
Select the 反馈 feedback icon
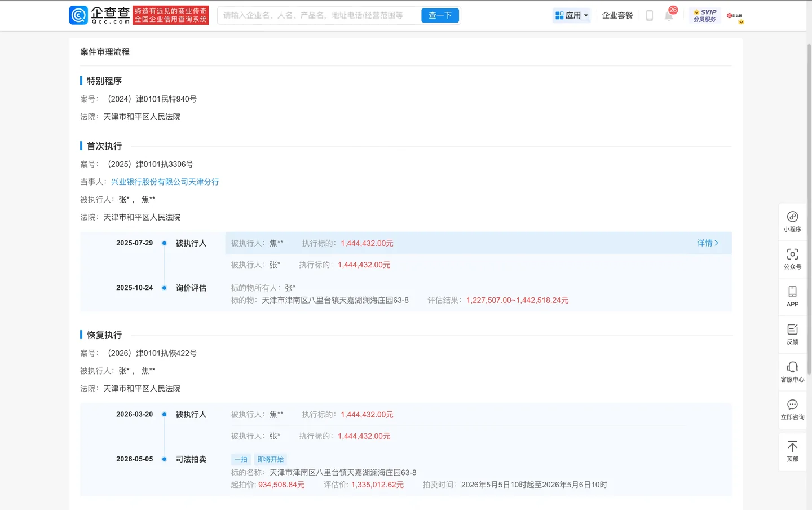(792, 334)
